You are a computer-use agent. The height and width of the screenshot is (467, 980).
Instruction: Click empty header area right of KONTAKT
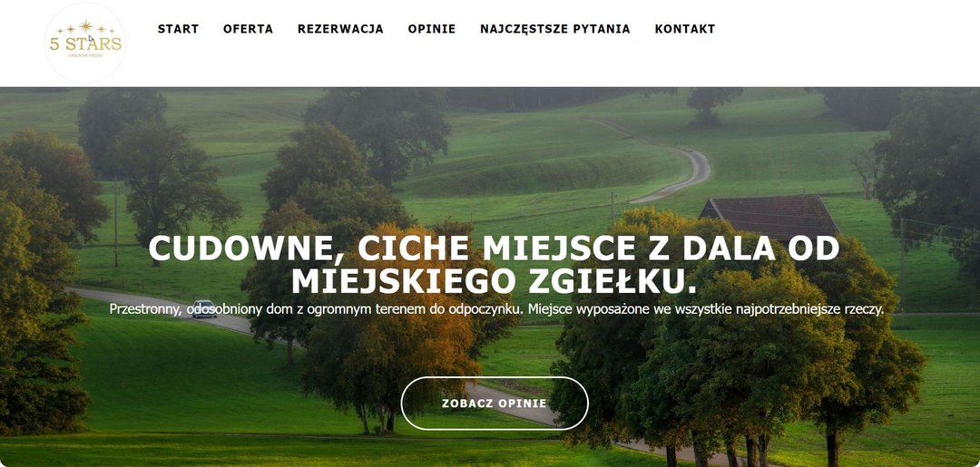pyautogui.click(x=844, y=29)
